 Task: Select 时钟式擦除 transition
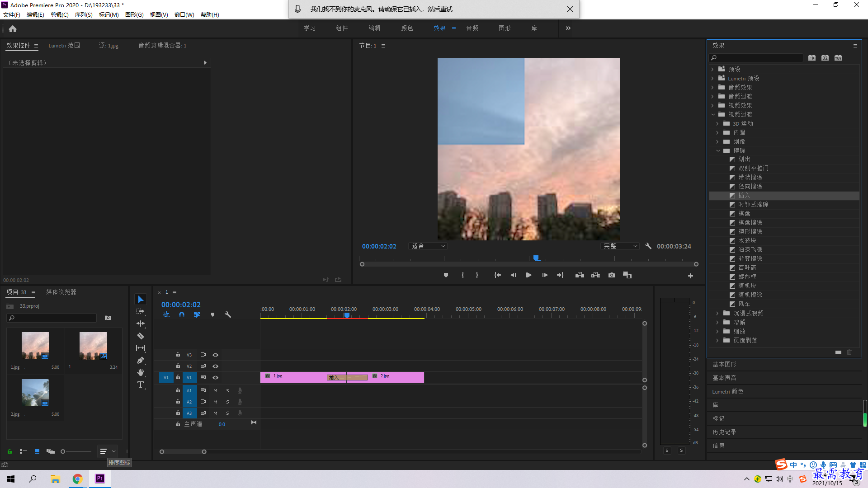[x=753, y=205]
